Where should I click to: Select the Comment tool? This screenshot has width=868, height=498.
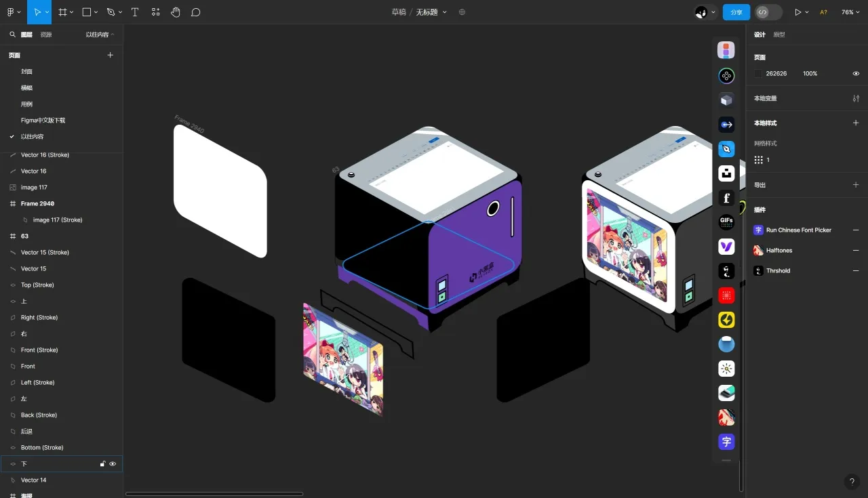click(196, 12)
